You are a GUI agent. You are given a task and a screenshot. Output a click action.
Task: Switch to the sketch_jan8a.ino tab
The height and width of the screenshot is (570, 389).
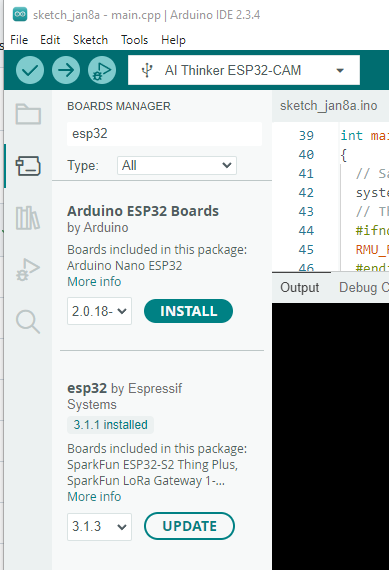(328, 106)
